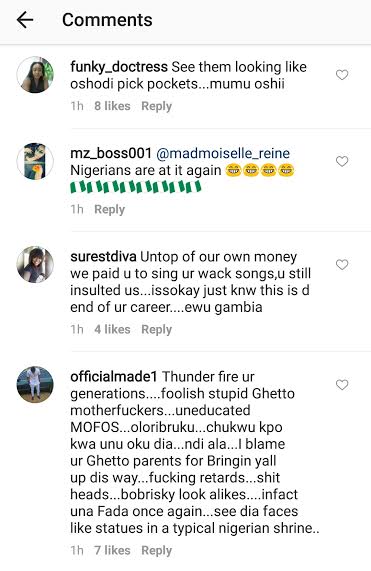Open funky_doctress profile picture
Image resolution: width=371 pixels, height=571 pixels.
[35, 75]
